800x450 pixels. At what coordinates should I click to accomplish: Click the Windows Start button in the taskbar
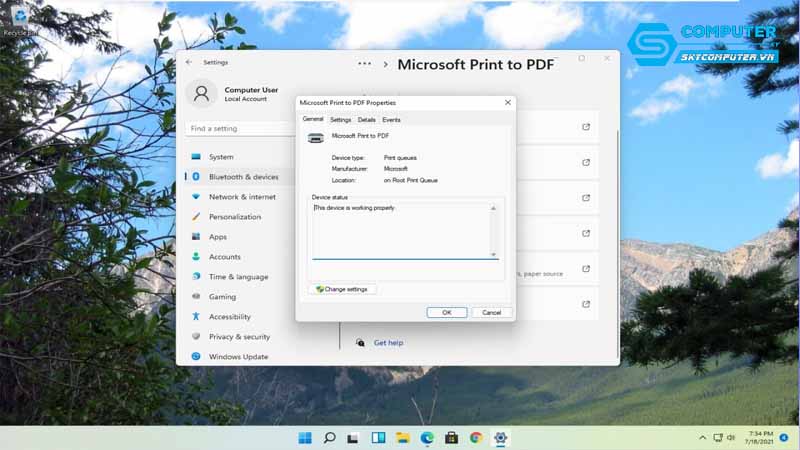click(303, 438)
